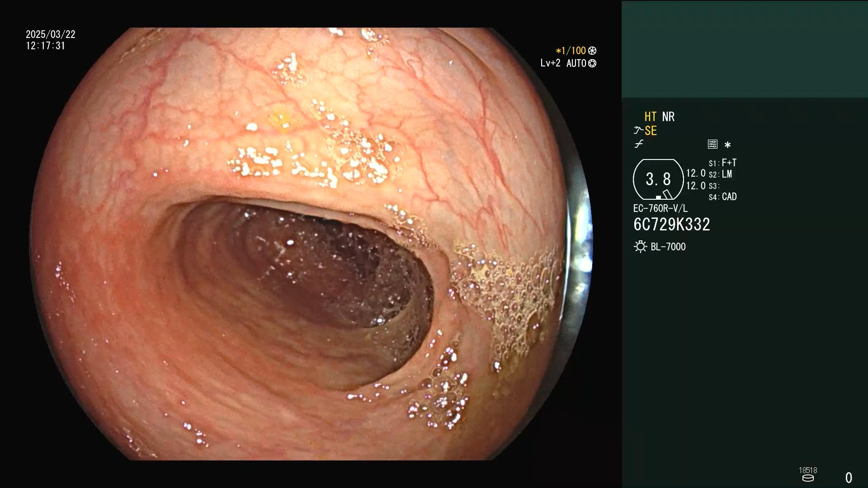Viewport: 868px width, 488px height.
Task: Click the Lv+2 brightness level
Action: [550, 63]
